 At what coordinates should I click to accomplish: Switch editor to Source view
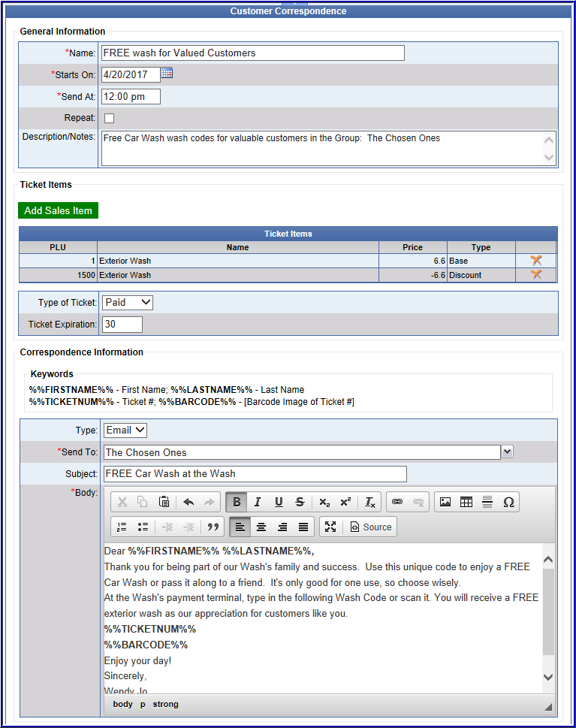(x=371, y=527)
